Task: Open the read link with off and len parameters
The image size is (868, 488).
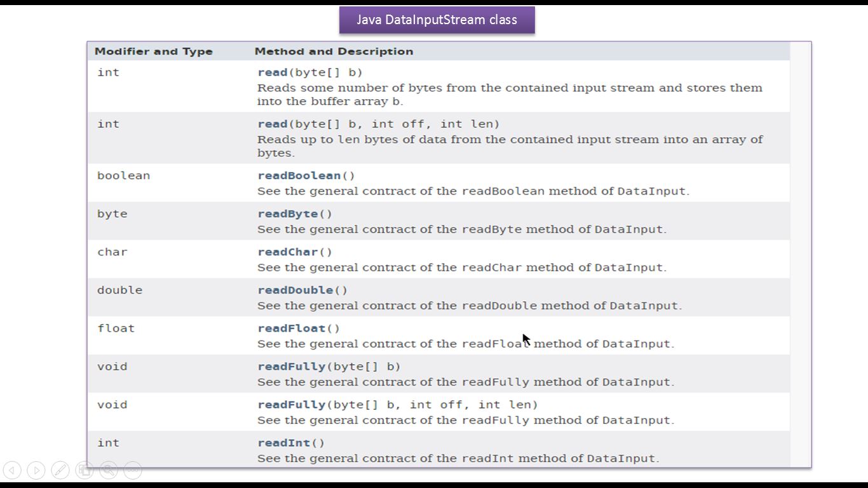Action: [x=273, y=124]
